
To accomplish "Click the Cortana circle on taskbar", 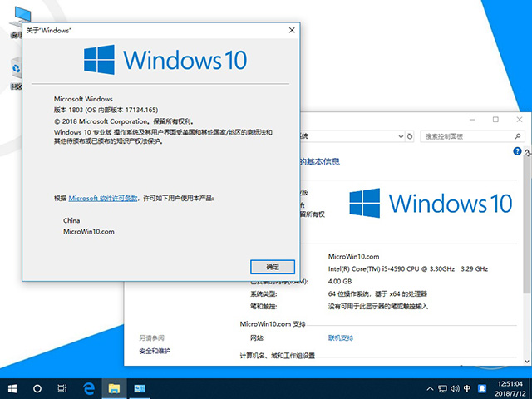I will point(37,388).
